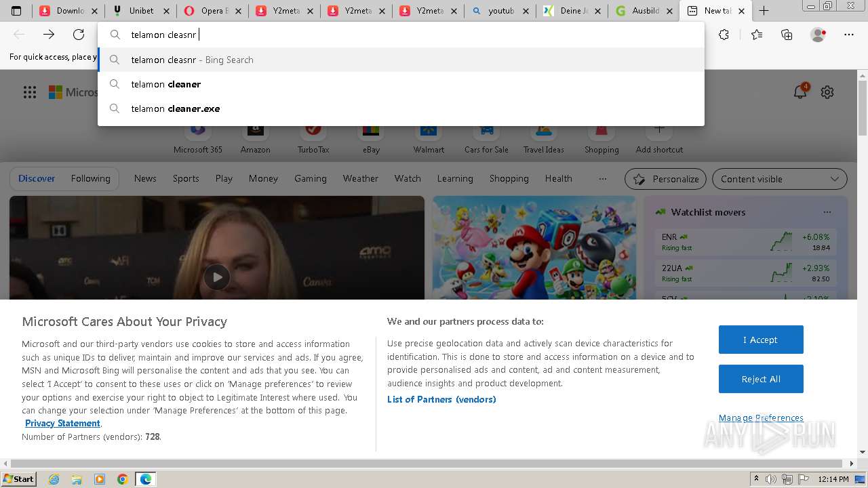Open 22UA stock row in watchlist
868x488 pixels.
(745, 273)
